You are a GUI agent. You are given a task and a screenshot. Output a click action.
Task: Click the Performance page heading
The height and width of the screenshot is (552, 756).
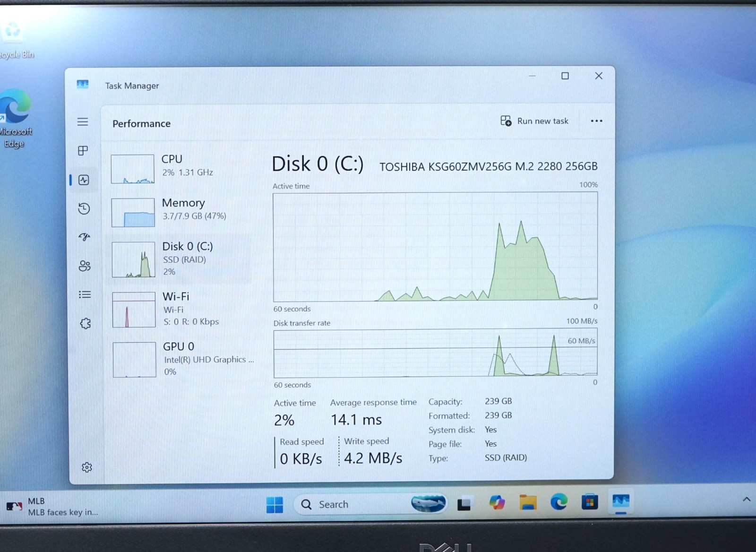(141, 123)
